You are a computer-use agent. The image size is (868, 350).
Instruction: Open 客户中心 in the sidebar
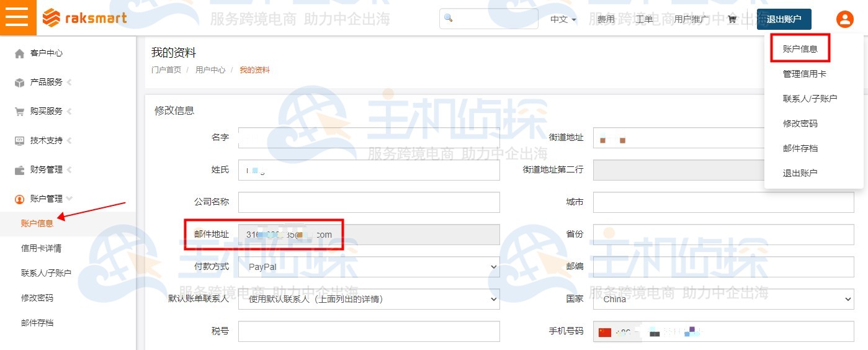pyautogui.click(x=47, y=53)
